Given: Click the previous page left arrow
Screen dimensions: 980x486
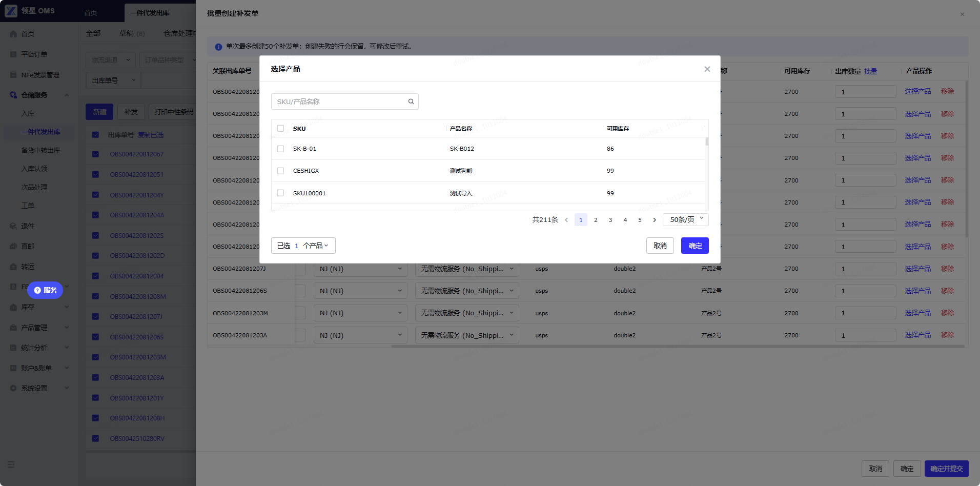Looking at the screenshot, I should [x=566, y=220].
